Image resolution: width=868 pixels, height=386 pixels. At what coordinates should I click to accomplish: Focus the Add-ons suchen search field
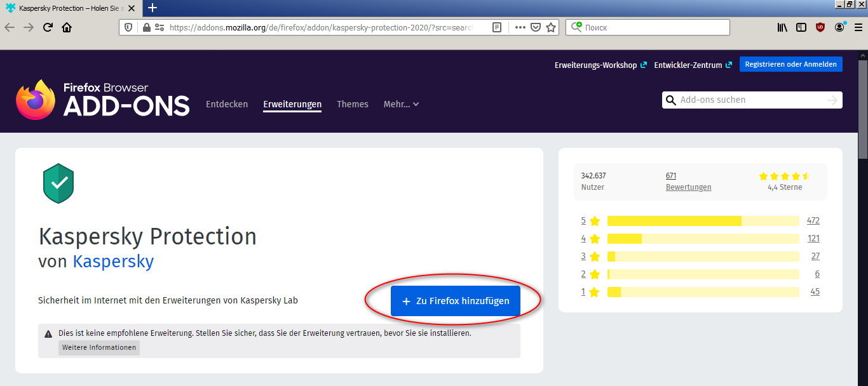click(751, 100)
